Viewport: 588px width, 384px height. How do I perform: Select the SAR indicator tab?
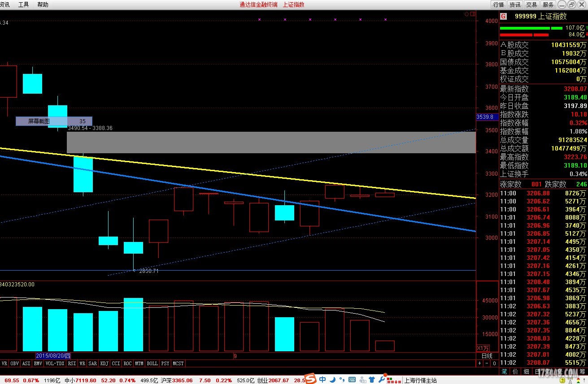pyautogui.click(x=93, y=363)
